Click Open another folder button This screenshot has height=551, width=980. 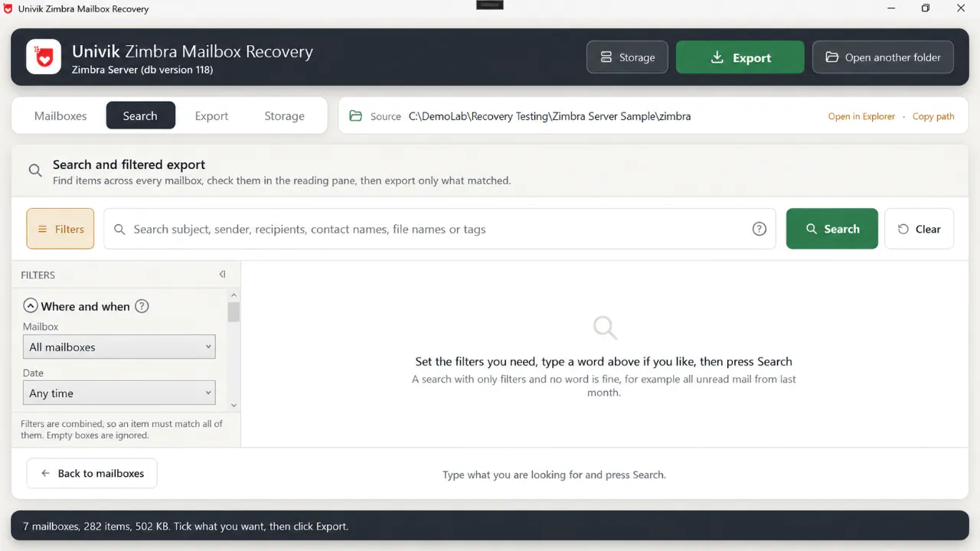click(883, 57)
